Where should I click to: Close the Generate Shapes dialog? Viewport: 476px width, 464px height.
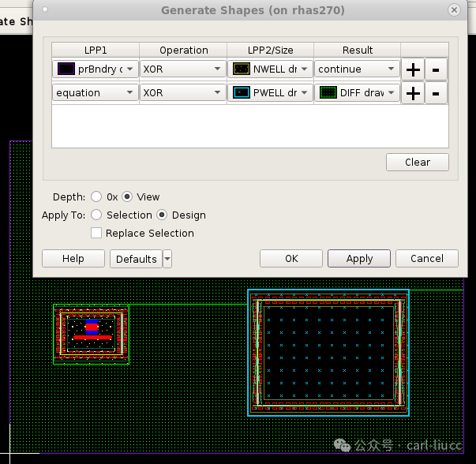click(454, 10)
